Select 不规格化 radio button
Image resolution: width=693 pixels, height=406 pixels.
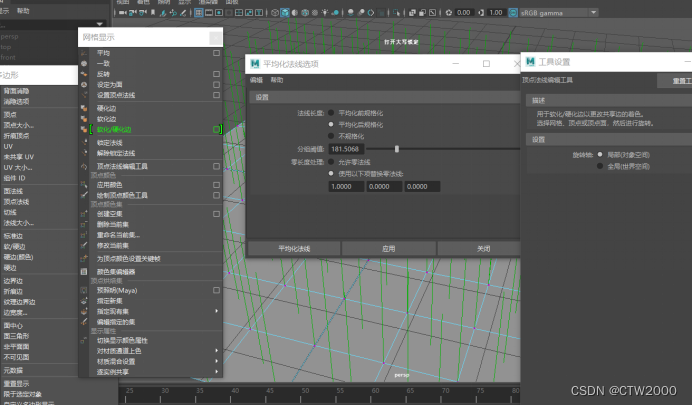click(x=331, y=136)
